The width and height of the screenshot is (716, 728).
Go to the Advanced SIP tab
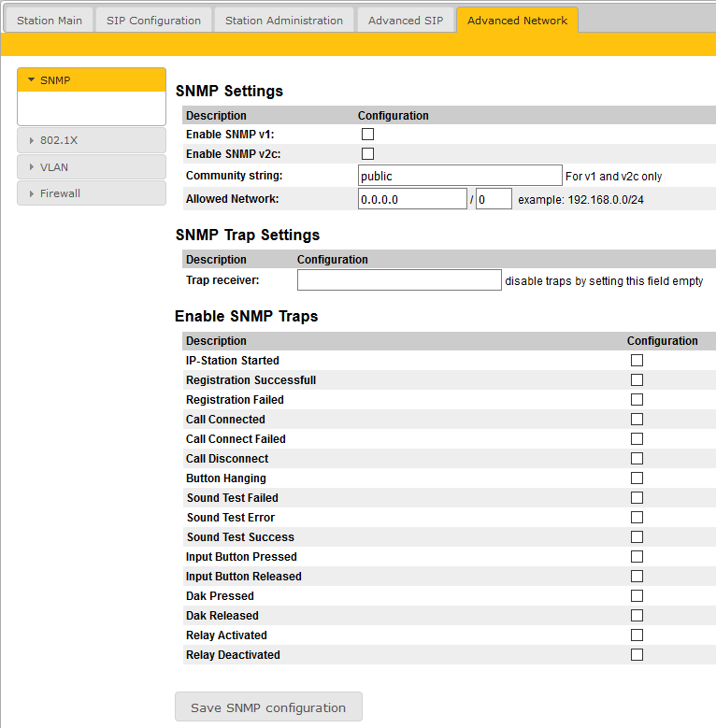(406, 21)
